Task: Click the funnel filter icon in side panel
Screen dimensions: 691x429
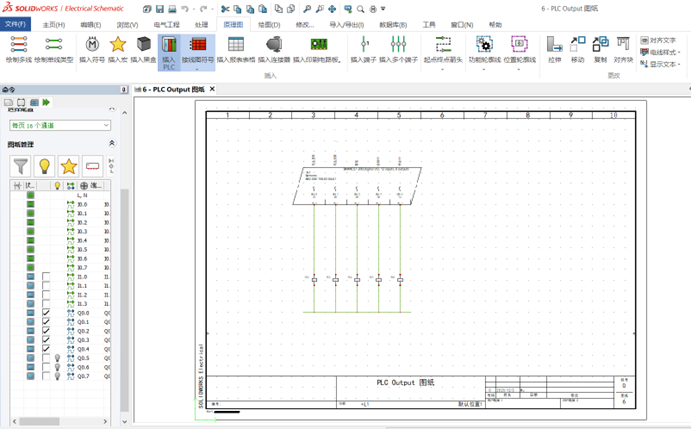Action: [x=20, y=166]
